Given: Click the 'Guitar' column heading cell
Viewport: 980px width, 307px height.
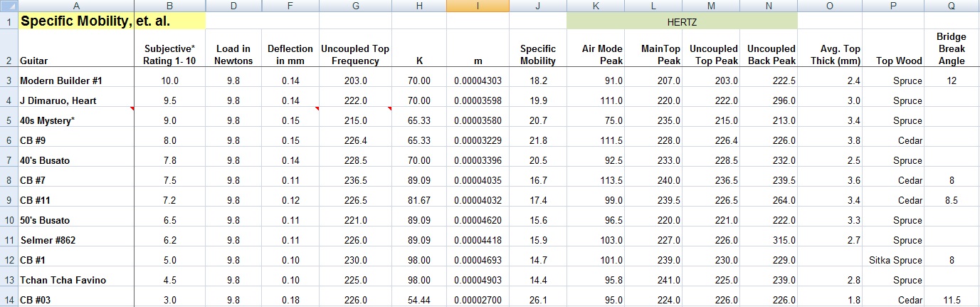Looking at the screenshot, I should click(x=76, y=49).
